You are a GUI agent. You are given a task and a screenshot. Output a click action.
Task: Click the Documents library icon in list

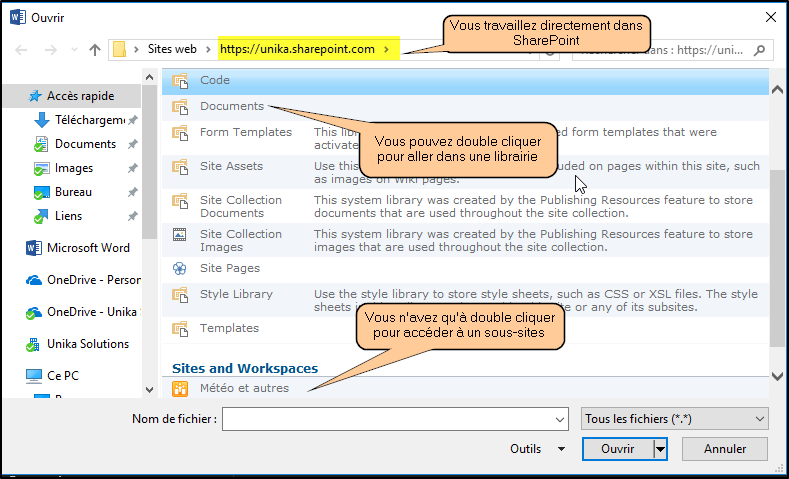180,107
